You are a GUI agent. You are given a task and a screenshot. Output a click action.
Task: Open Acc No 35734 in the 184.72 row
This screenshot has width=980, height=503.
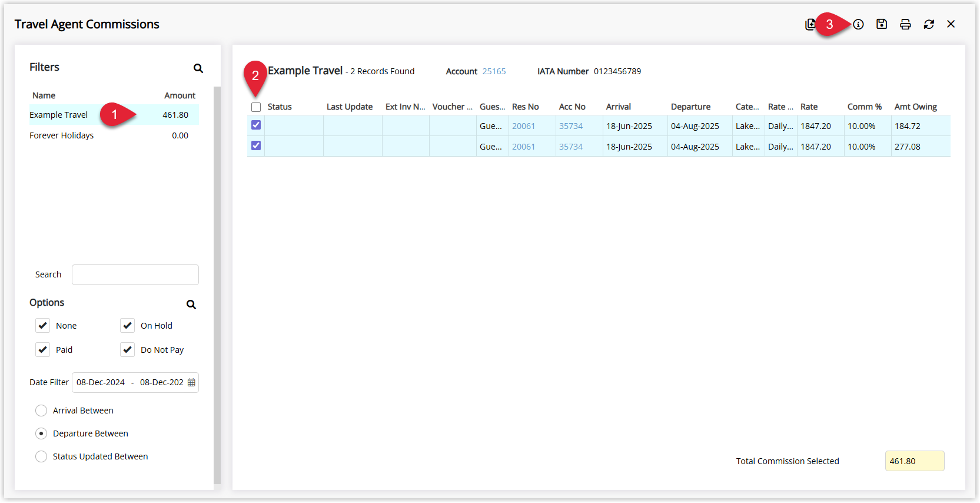point(571,126)
